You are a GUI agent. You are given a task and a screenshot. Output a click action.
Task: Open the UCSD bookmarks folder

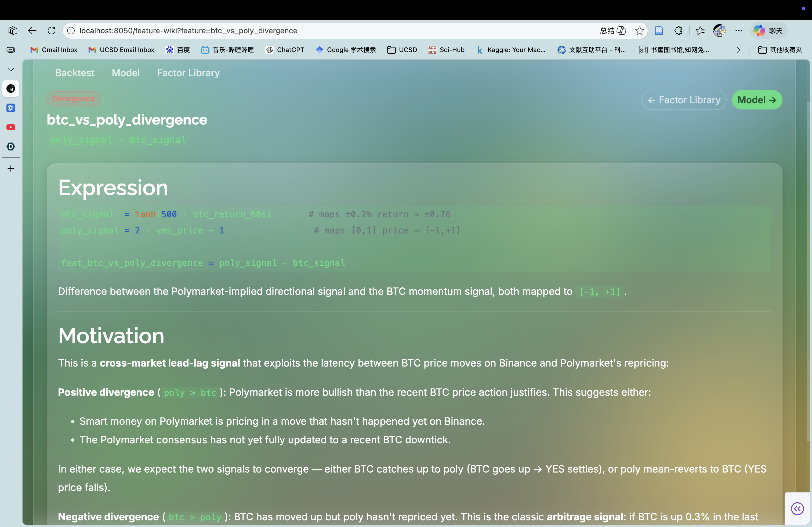(402, 50)
